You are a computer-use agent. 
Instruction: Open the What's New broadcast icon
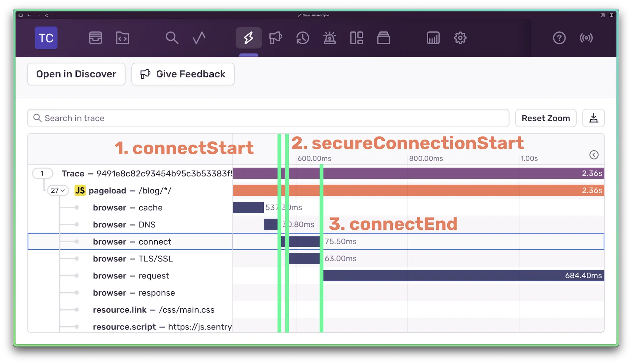coord(586,38)
